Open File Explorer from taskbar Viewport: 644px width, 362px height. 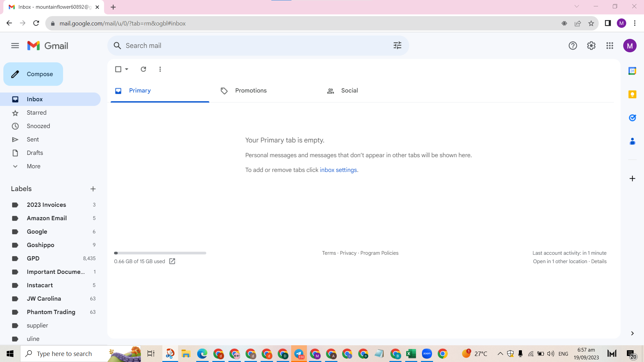(186, 354)
